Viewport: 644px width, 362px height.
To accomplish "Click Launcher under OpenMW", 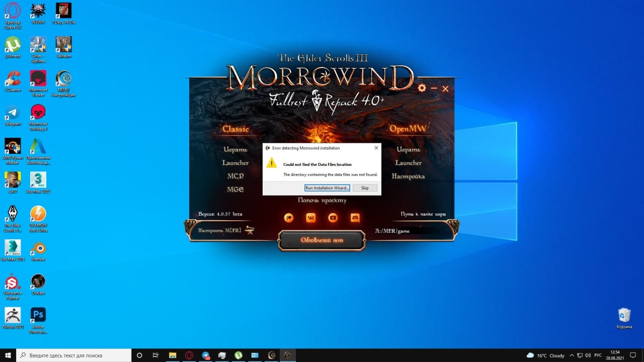I will pyautogui.click(x=409, y=163).
